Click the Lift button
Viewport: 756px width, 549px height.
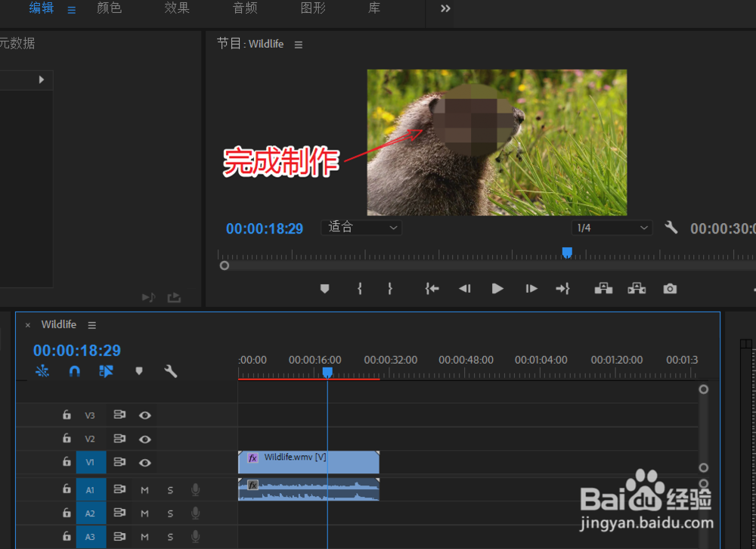603,289
